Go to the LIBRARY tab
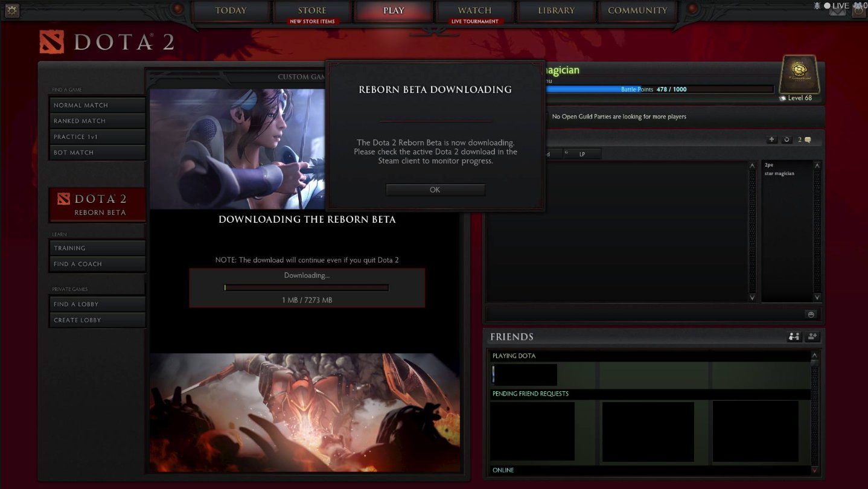This screenshot has height=489, width=868. coord(556,11)
